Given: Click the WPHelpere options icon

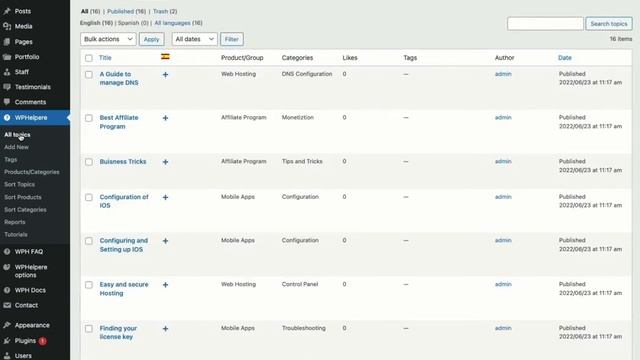Looking at the screenshot, I should pyautogui.click(x=7, y=267).
